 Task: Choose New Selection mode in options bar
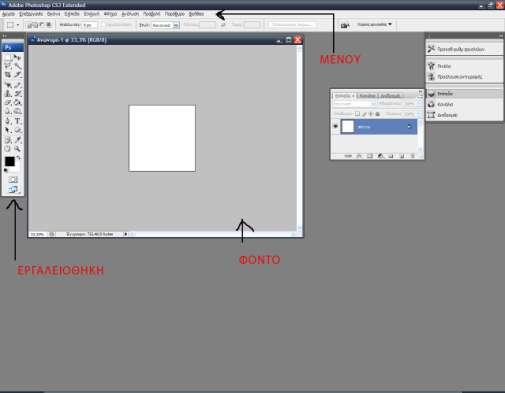[30, 25]
